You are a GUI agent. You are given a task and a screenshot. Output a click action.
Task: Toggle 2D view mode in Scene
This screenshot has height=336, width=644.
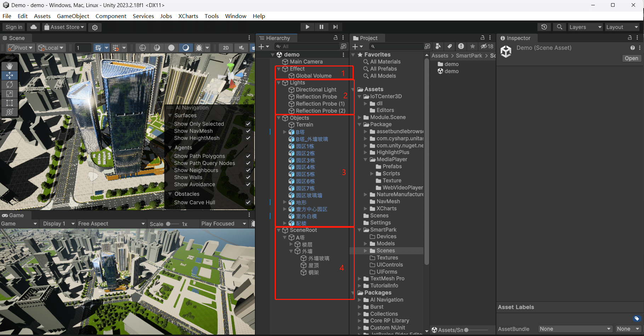pyautogui.click(x=226, y=48)
